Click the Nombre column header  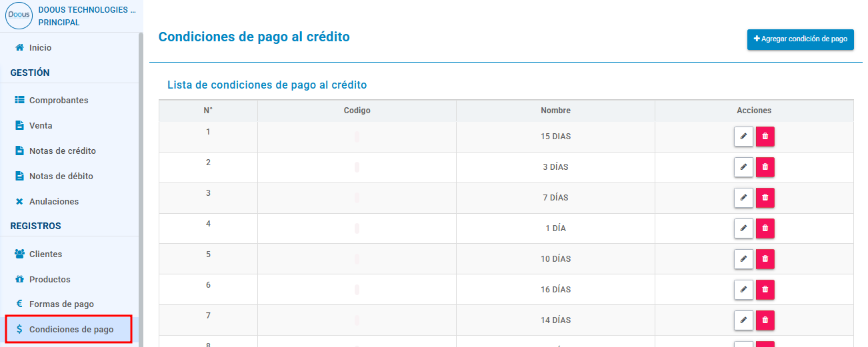(555, 111)
